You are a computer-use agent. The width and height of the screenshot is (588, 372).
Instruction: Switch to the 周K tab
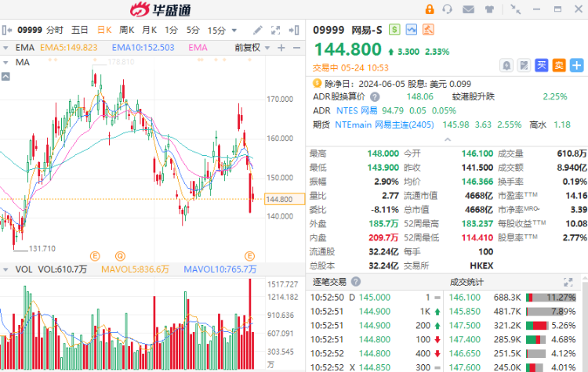tap(127, 30)
